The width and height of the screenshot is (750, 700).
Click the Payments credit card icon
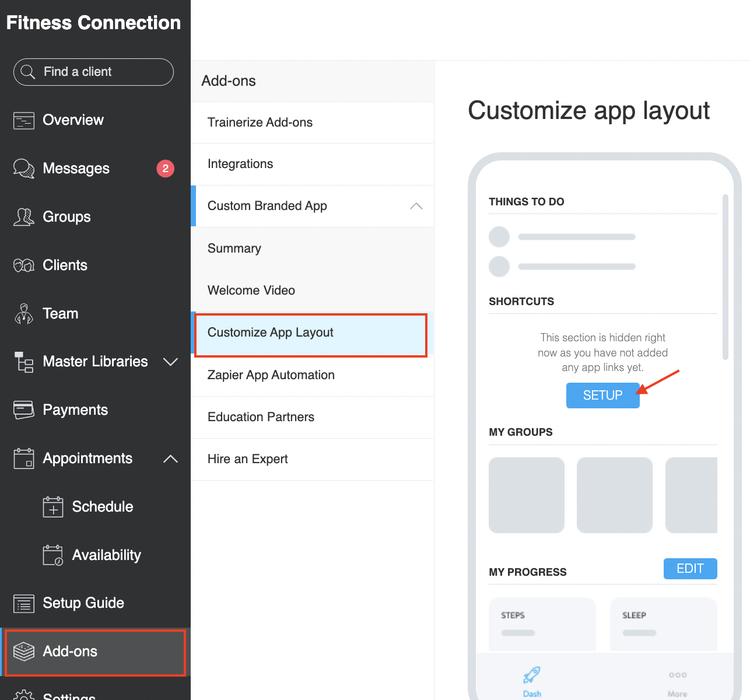click(24, 410)
